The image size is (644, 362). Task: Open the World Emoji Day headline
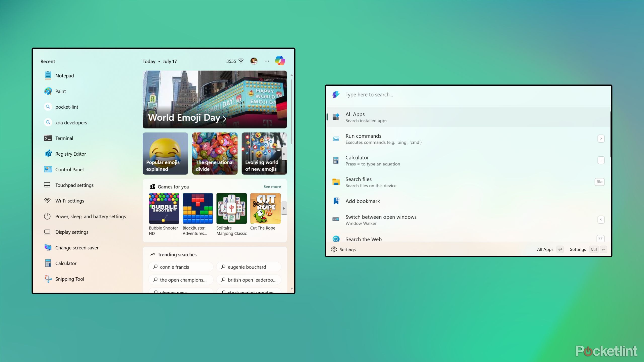pyautogui.click(x=215, y=99)
